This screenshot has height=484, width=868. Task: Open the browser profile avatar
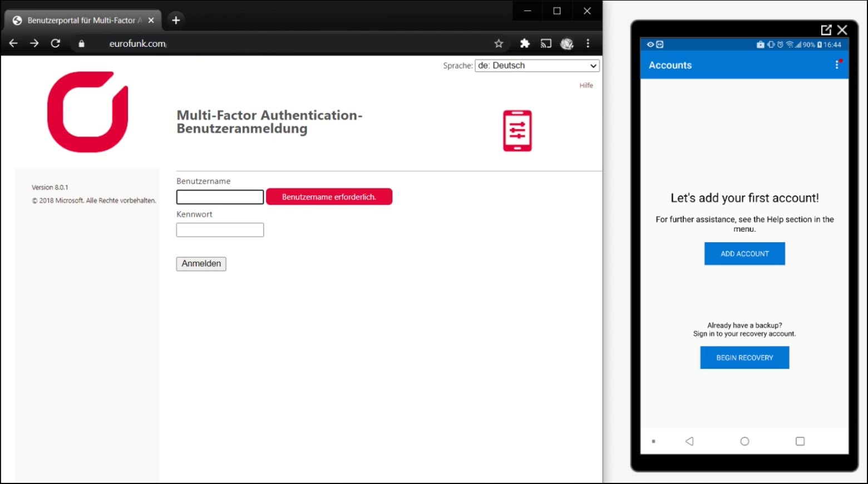pyautogui.click(x=567, y=43)
